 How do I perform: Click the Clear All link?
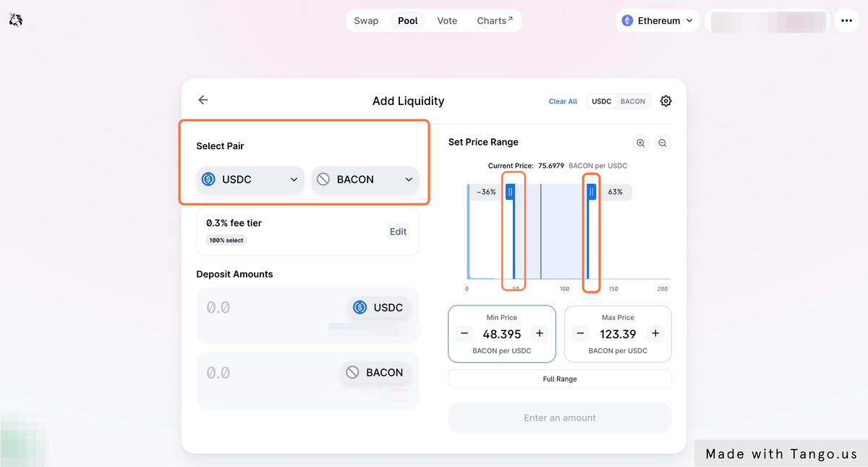[563, 101]
